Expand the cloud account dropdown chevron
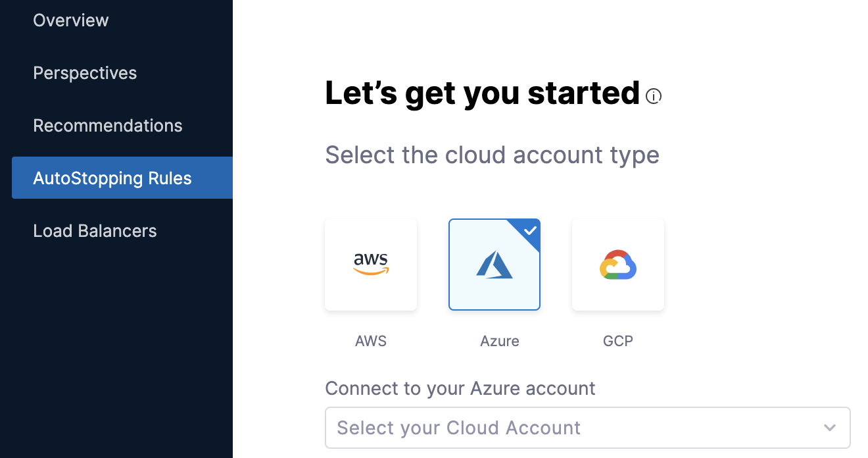The height and width of the screenshot is (458, 868). [x=830, y=428]
